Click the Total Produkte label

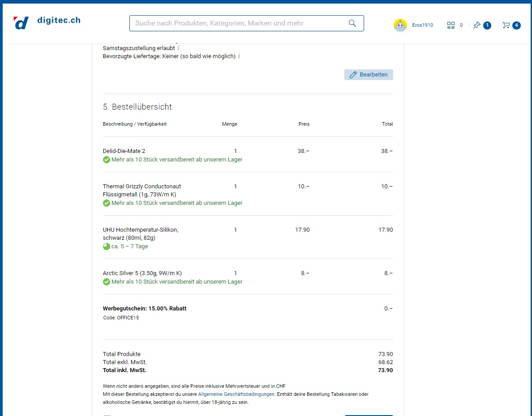[121, 354]
